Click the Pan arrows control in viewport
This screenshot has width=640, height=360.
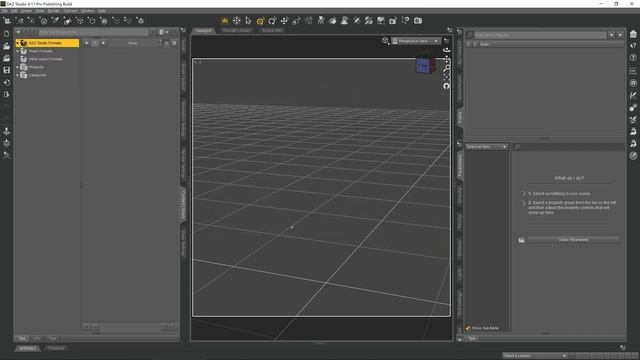coord(447,59)
